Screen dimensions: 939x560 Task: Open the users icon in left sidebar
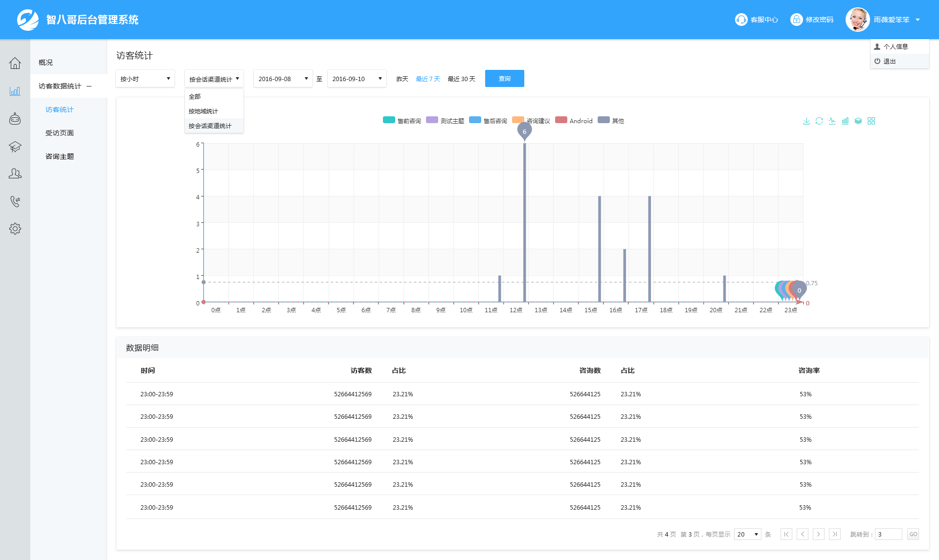coord(15,173)
